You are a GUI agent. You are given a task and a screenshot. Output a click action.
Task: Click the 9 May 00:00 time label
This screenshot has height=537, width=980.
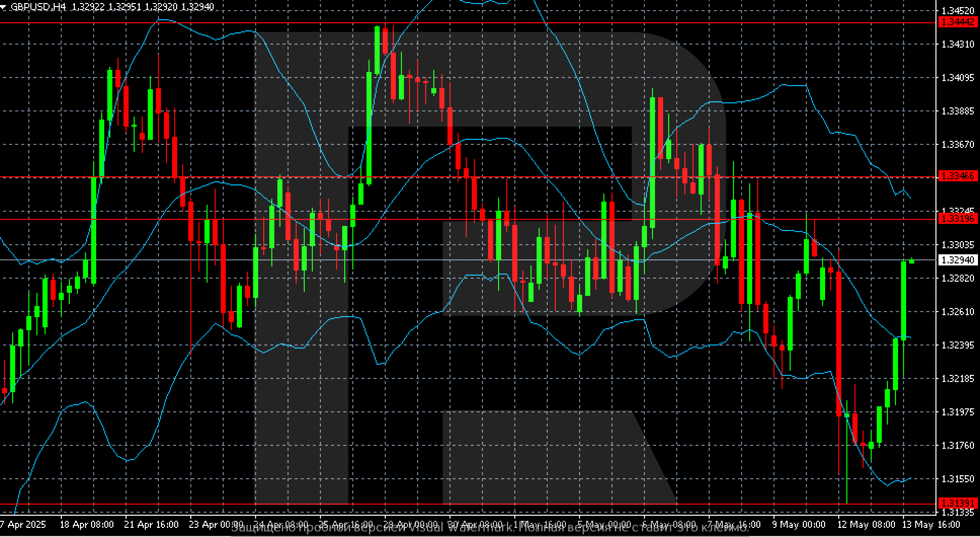[799, 524]
